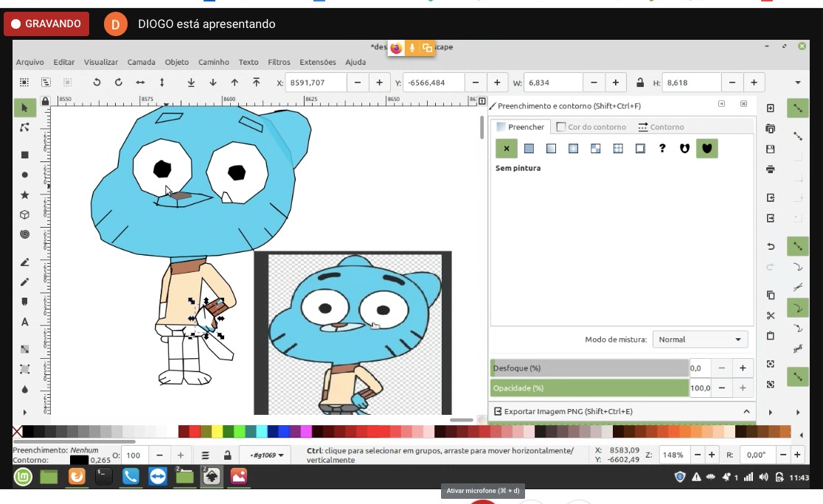Click the H height input field
Viewport: 823px width, 504px height.
point(691,83)
